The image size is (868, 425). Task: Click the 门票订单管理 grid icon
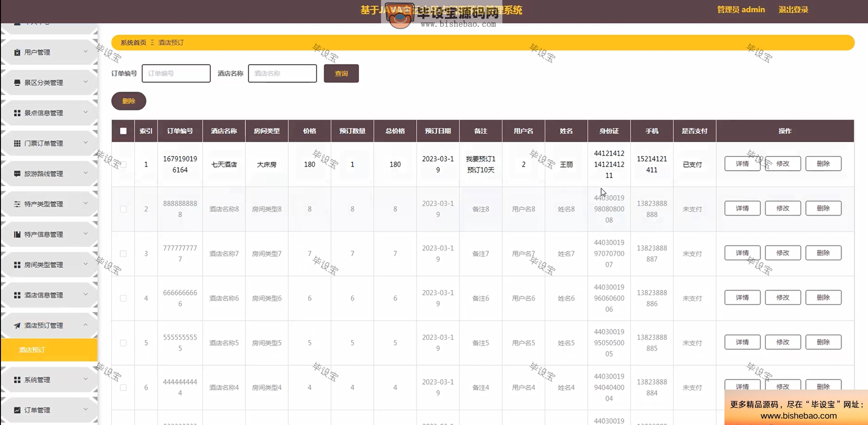point(17,143)
